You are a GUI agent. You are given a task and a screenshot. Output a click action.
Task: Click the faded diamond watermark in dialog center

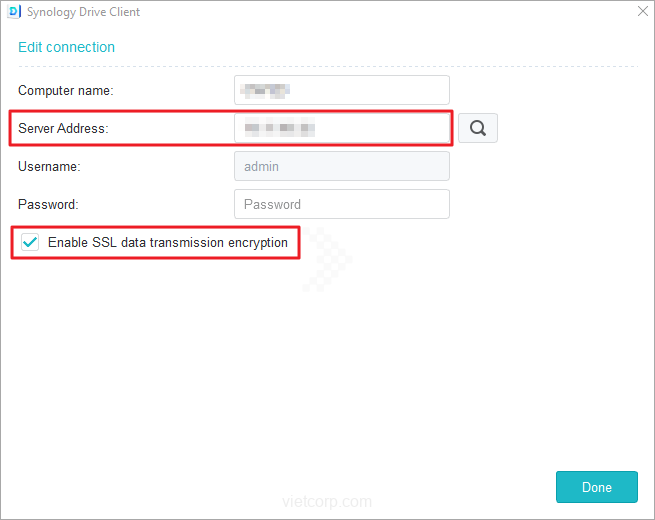click(325, 260)
